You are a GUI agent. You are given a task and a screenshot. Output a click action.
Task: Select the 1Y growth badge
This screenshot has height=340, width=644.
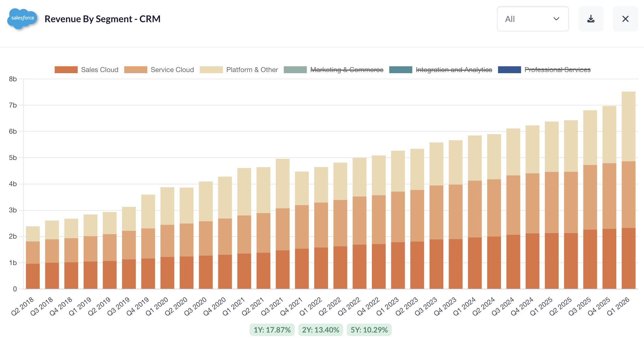coord(272,330)
